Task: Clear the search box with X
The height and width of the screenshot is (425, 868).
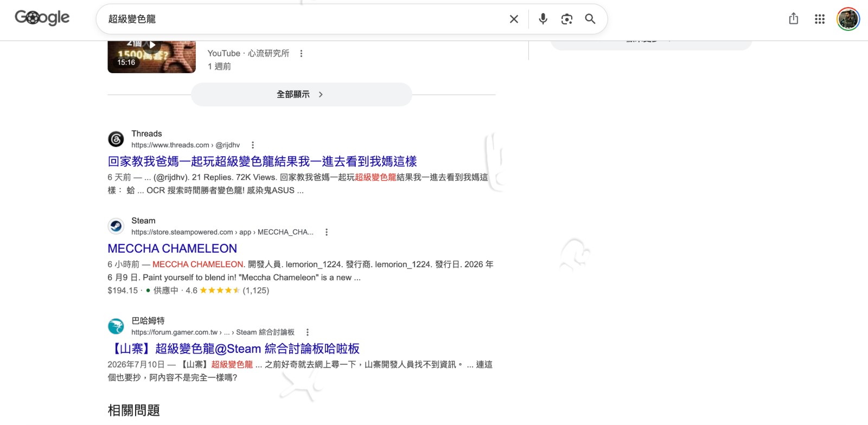Action: 514,19
